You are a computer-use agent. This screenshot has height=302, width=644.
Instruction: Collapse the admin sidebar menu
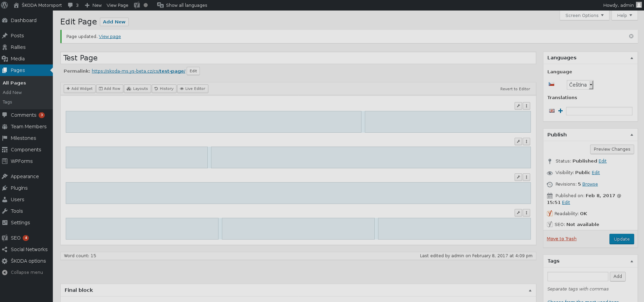[x=26, y=272]
